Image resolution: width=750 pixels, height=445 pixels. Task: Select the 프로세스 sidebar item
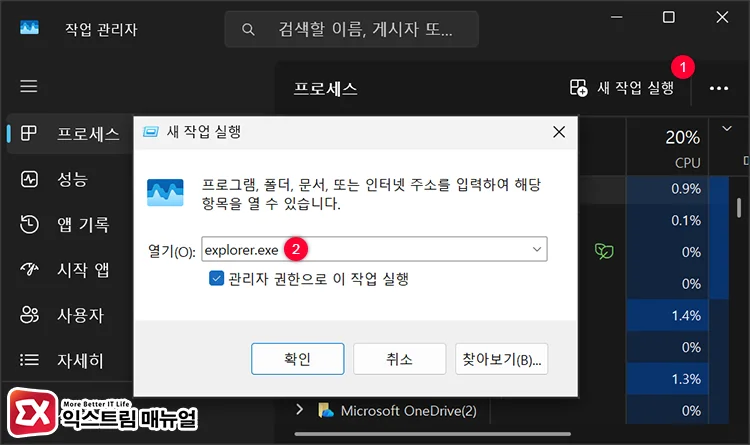click(70, 134)
